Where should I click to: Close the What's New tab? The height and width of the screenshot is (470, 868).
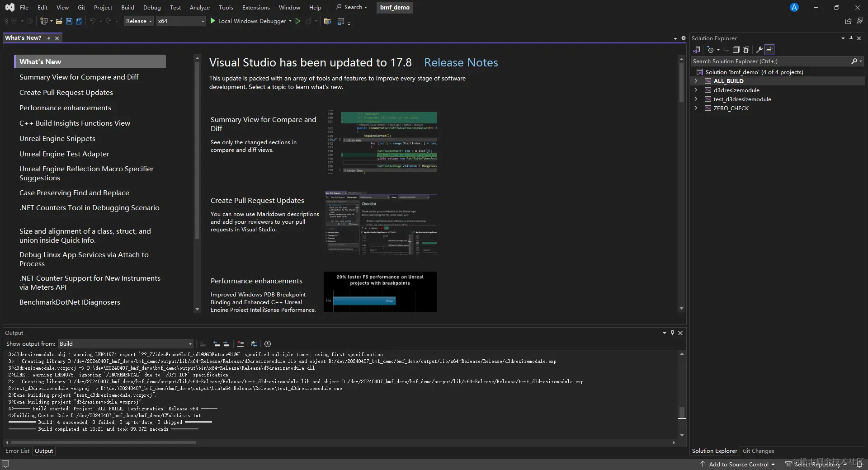click(x=57, y=38)
